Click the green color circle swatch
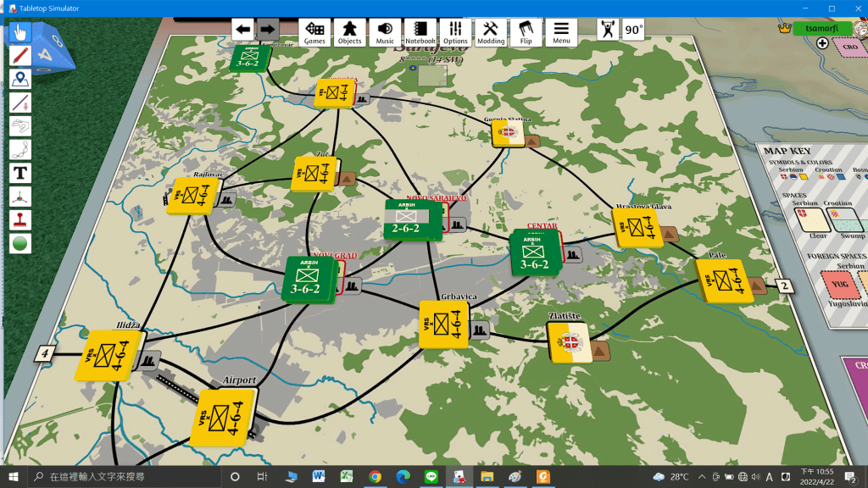Screen dimensions: 868x488 [x=20, y=243]
